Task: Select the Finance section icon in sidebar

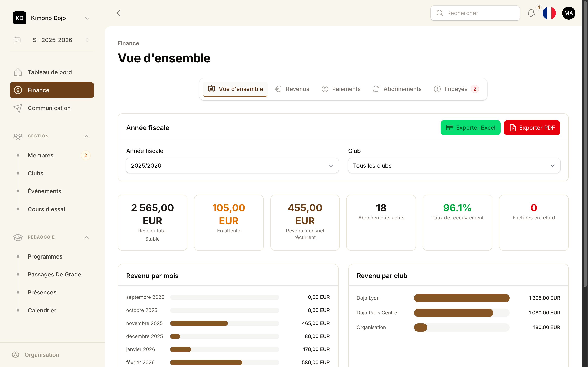Action: [x=18, y=90]
